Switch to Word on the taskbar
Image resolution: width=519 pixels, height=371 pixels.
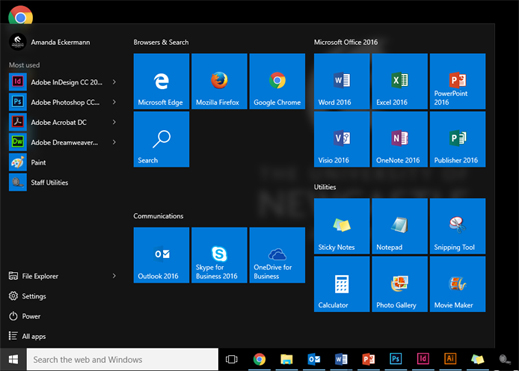tap(341, 359)
